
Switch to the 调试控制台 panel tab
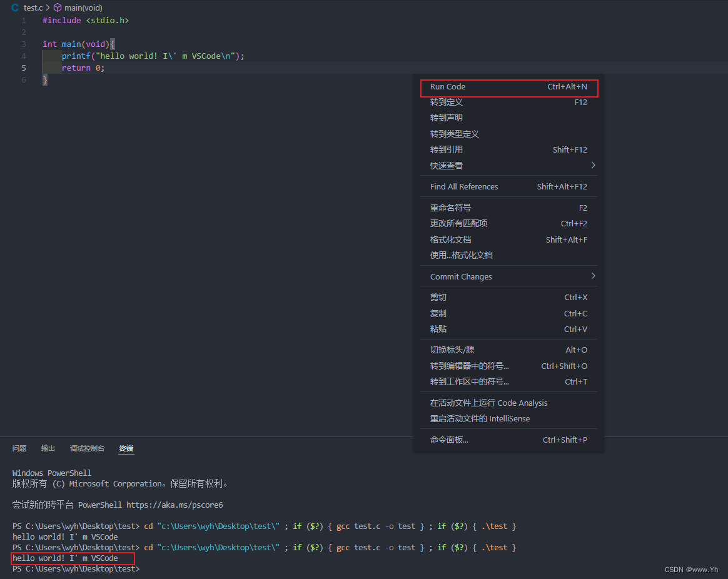tap(88, 448)
